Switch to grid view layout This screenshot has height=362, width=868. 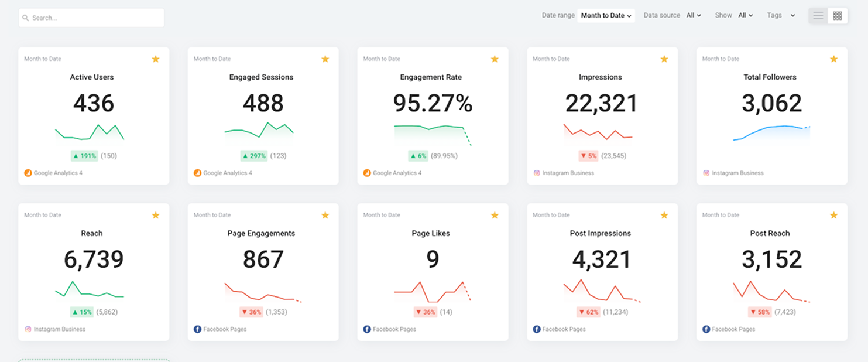click(x=838, y=16)
